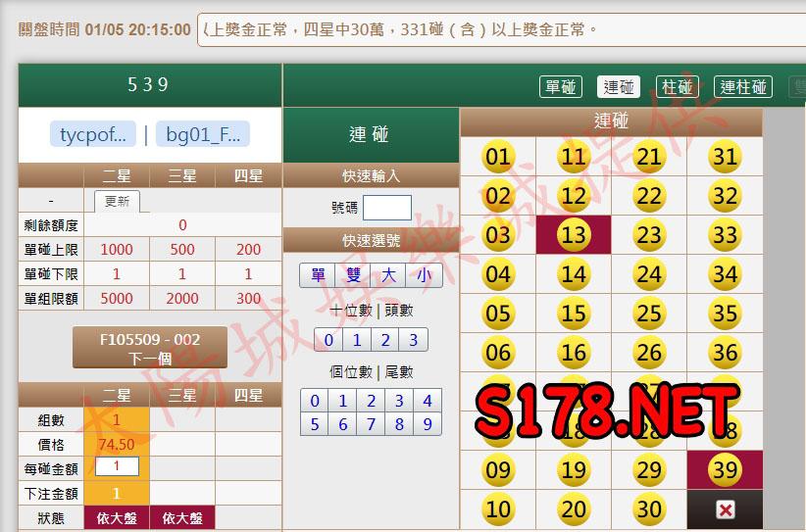
Task: Select number ball 25
Action: pos(649,314)
